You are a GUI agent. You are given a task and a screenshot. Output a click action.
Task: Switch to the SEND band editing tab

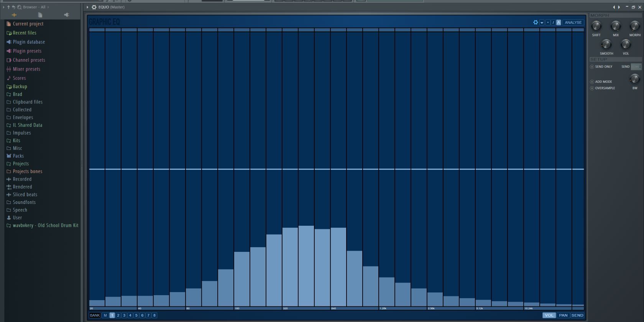577,315
